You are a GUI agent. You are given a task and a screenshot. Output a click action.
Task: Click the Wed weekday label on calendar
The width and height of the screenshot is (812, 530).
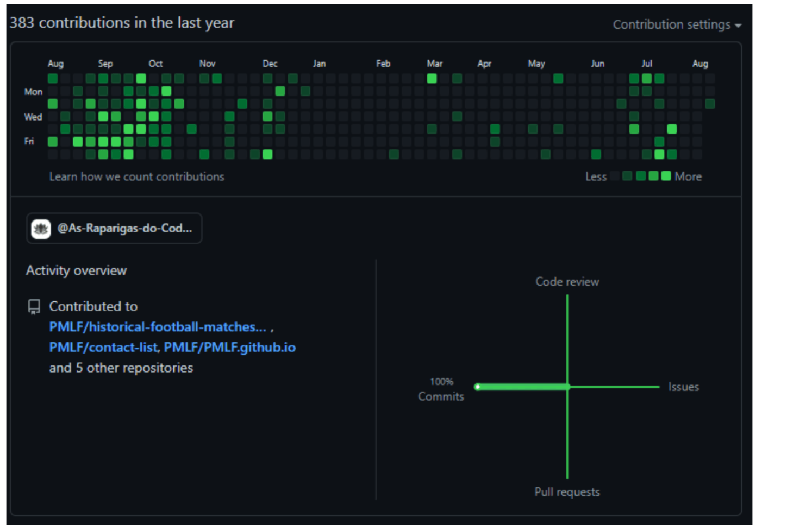[x=33, y=117]
